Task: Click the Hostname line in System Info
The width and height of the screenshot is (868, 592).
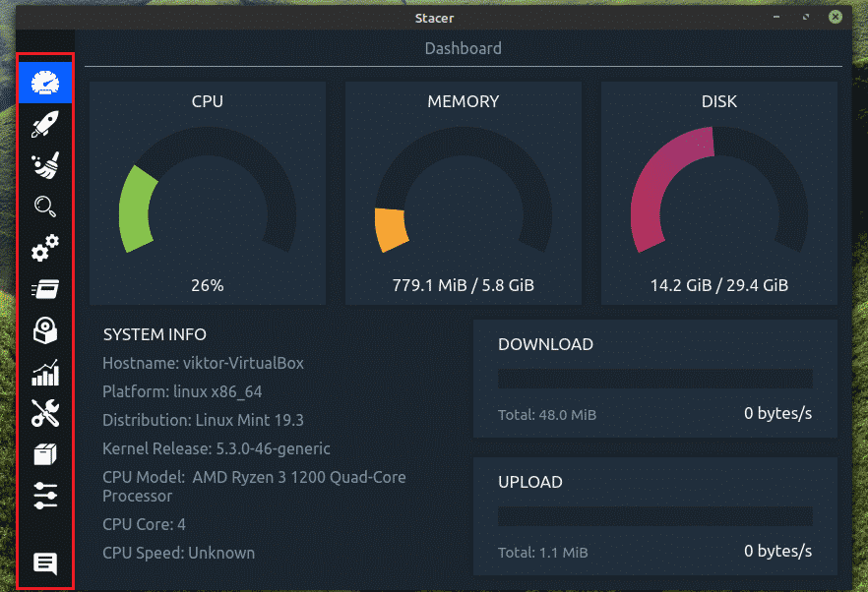Action: coord(203,363)
